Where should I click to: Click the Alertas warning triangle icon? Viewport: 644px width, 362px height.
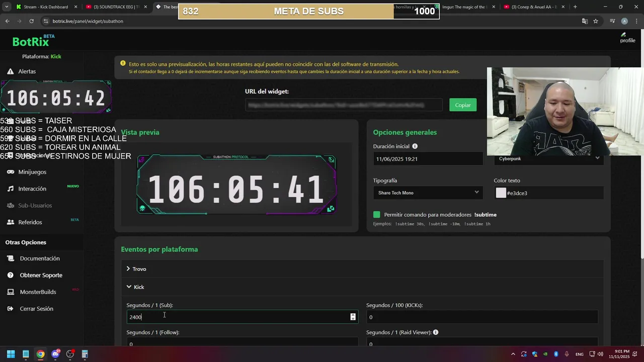[10, 71]
